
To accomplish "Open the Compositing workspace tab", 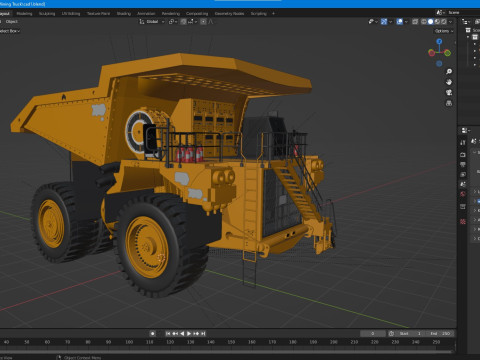I will pos(197,14).
